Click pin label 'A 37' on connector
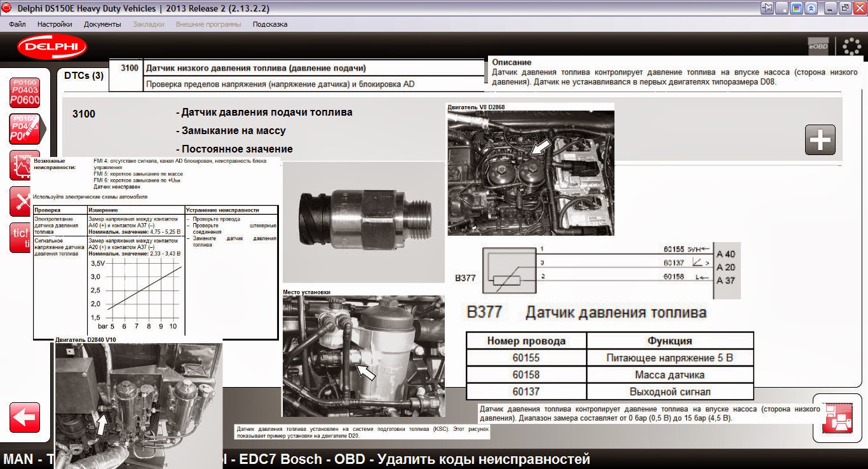 click(725, 281)
